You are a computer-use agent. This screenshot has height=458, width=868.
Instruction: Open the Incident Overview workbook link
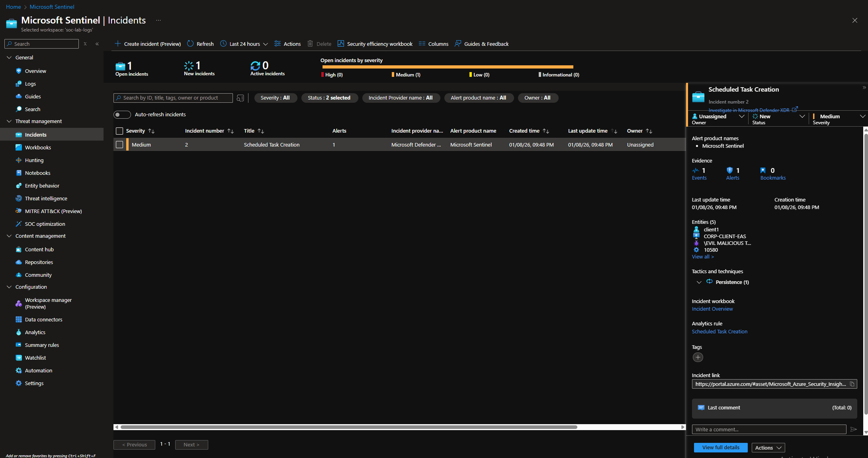(x=712, y=309)
